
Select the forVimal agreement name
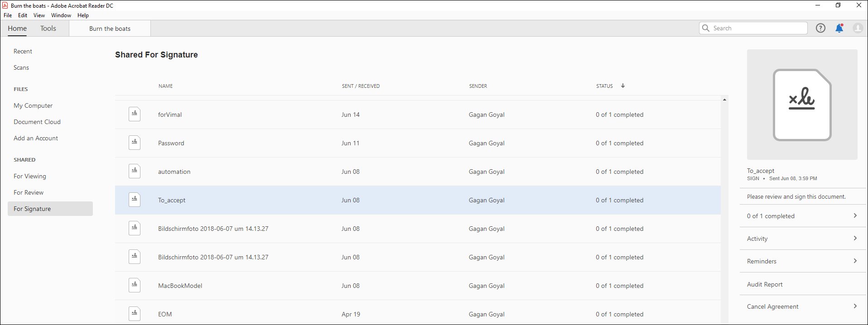[170, 115]
